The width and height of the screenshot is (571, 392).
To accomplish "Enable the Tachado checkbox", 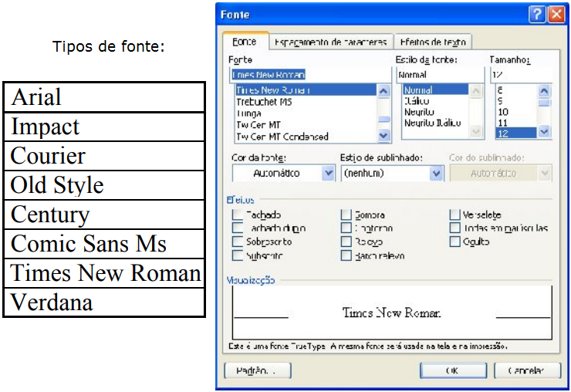I will pyautogui.click(x=238, y=215).
